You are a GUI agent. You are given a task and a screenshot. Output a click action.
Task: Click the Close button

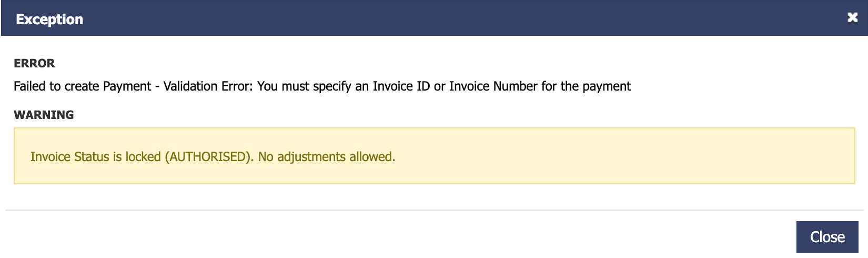click(x=827, y=237)
